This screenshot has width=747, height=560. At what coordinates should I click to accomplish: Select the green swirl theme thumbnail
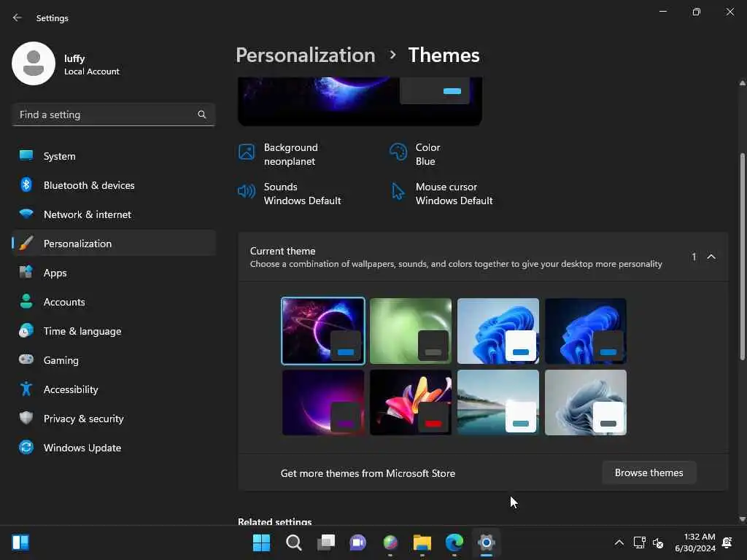click(411, 331)
